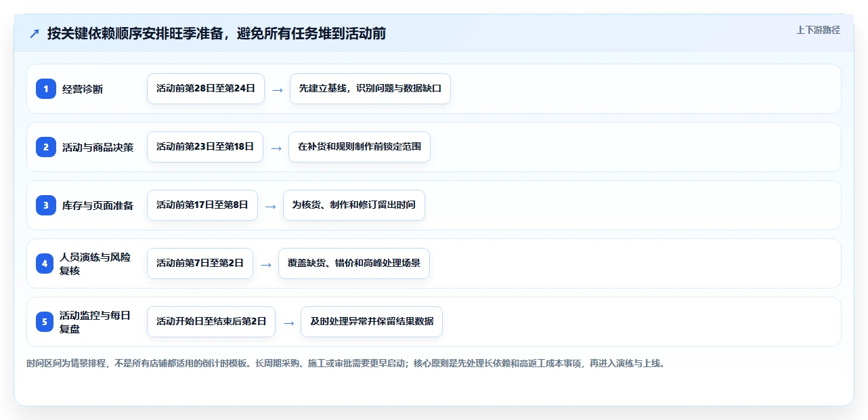Click the 经营诊断 step title
Viewport: 868px width, 420px height.
[83, 89]
